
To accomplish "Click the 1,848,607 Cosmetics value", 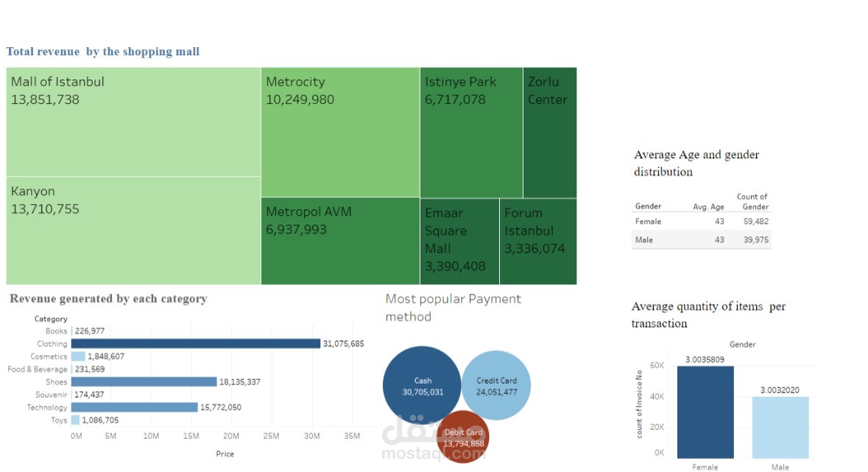I will (106, 356).
